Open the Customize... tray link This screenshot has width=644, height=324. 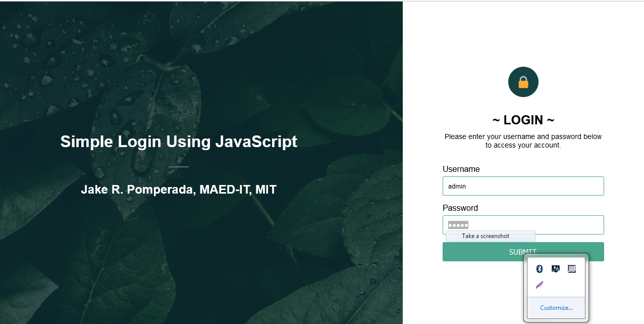(x=556, y=307)
